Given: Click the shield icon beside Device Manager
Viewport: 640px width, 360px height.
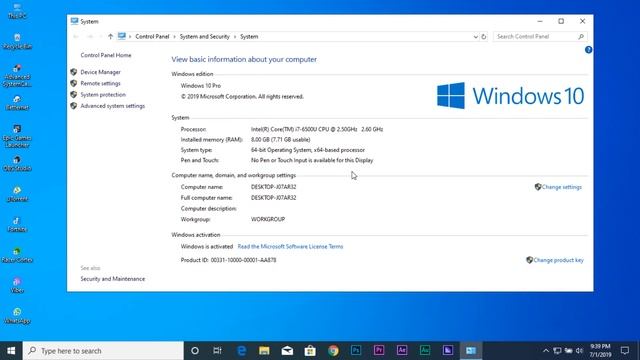Looking at the screenshot, I should (x=73, y=72).
